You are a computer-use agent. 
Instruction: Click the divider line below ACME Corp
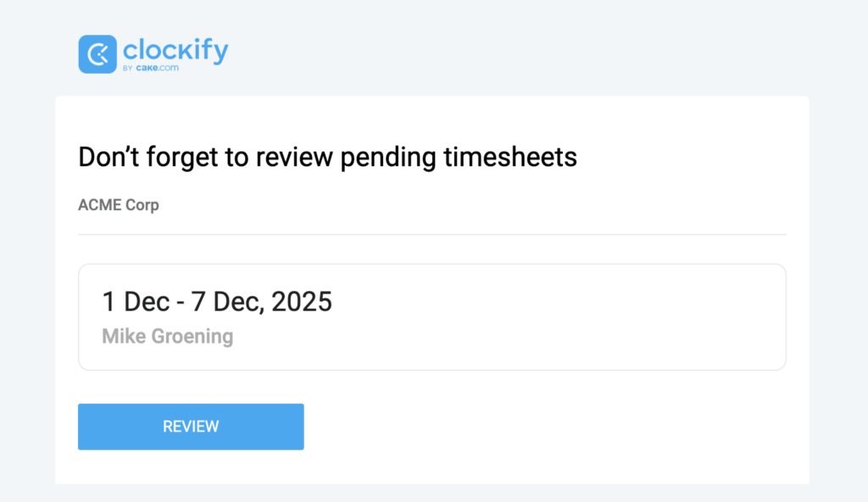pyautogui.click(x=431, y=234)
